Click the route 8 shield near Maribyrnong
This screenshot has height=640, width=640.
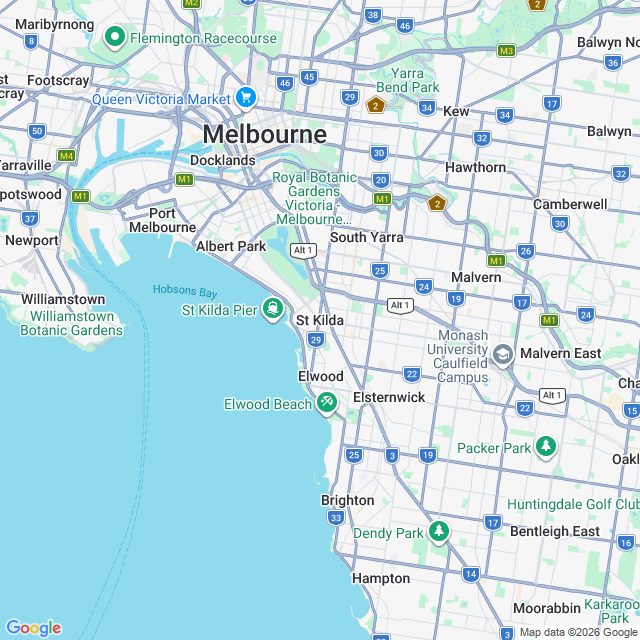(x=31, y=41)
